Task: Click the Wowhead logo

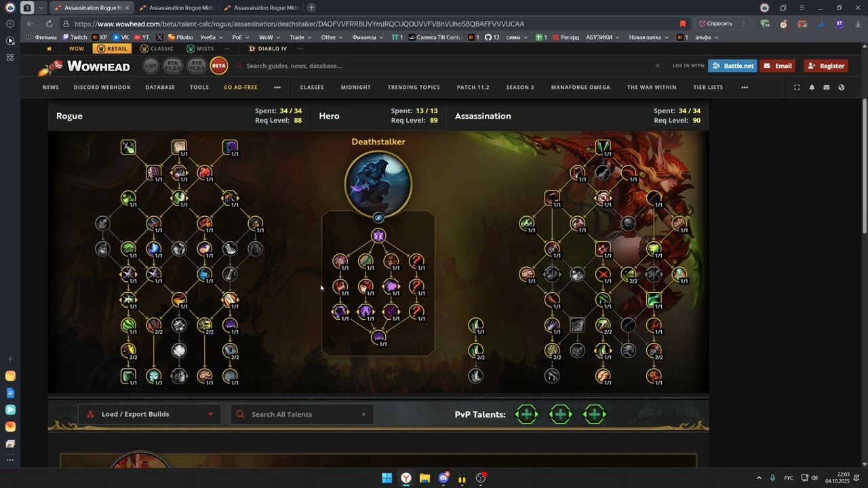Action: tap(84, 66)
